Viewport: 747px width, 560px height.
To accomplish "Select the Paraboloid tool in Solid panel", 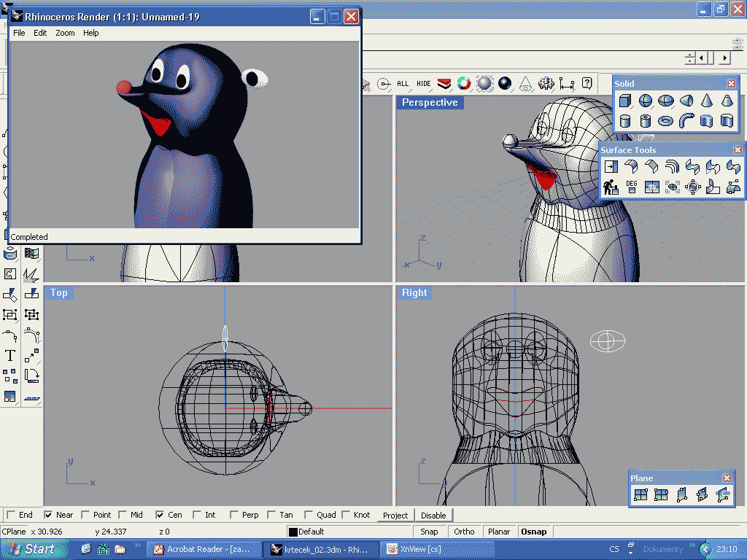I will tap(686, 101).
